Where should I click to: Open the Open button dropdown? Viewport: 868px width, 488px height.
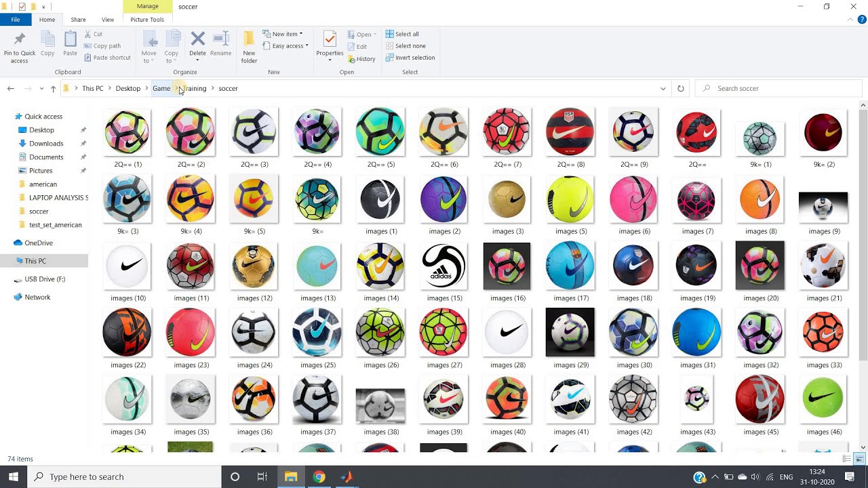(x=376, y=35)
